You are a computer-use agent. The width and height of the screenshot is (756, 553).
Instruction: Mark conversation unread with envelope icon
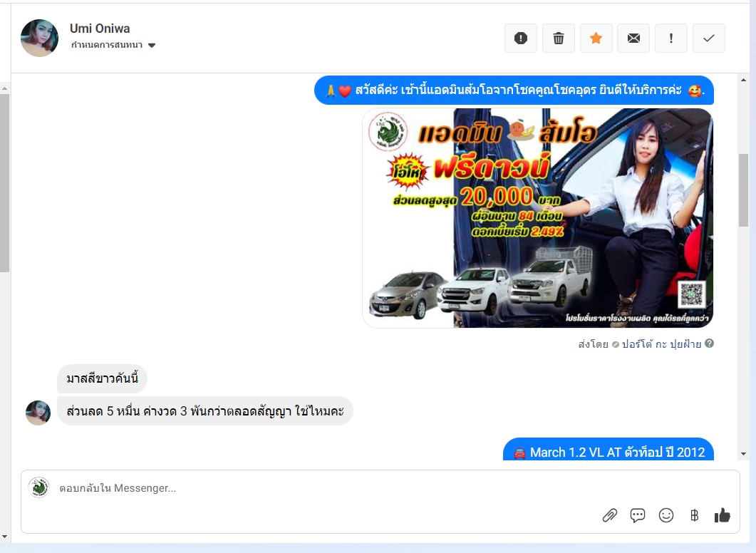[x=633, y=38]
